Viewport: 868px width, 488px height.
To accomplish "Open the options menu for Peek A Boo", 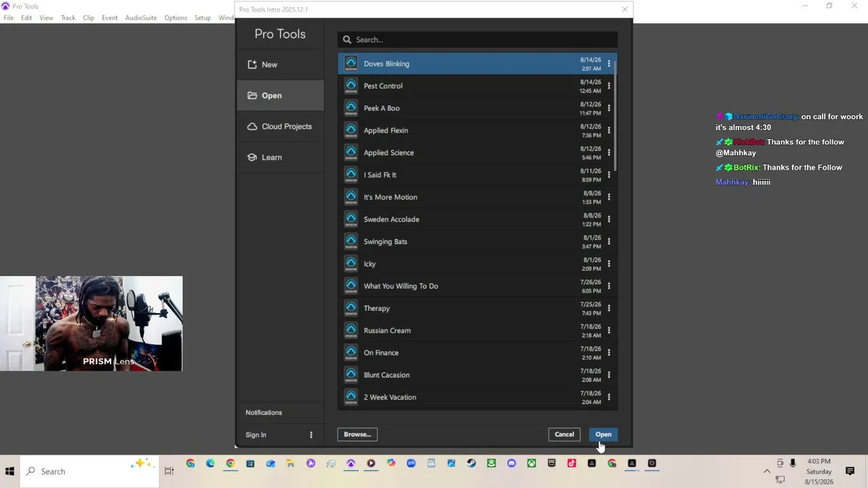I will [609, 108].
